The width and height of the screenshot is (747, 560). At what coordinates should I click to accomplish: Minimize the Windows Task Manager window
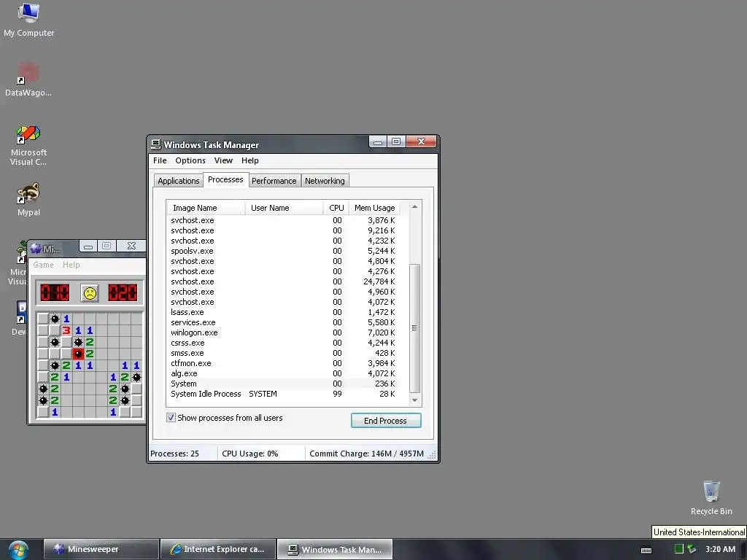click(x=378, y=142)
